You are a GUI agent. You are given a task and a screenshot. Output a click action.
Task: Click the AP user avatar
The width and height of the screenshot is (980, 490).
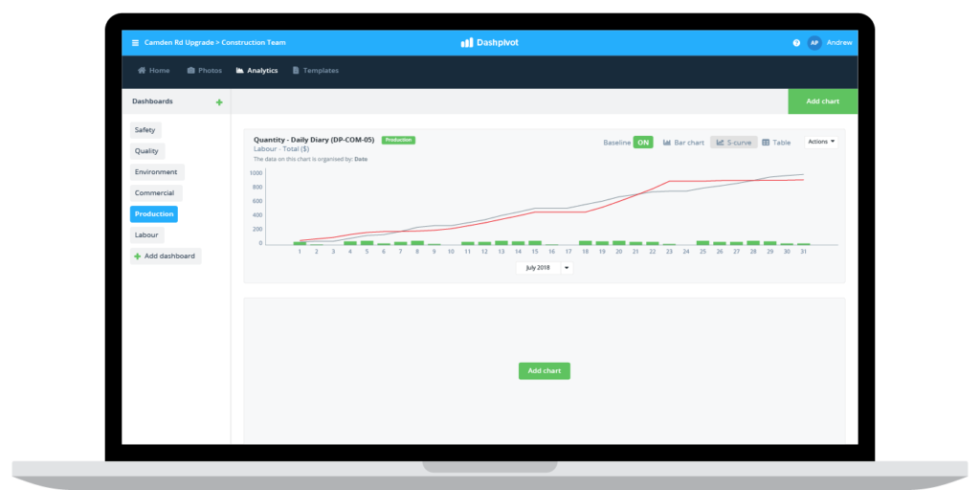click(813, 43)
